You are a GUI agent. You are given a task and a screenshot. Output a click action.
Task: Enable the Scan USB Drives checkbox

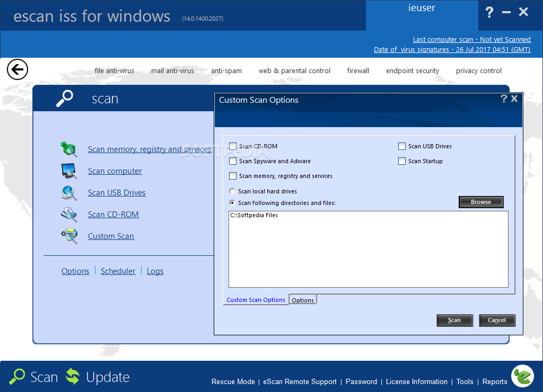(x=402, y=146)
